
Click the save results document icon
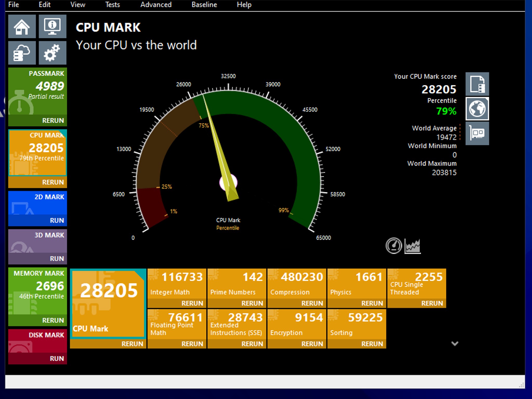click(477, 84)
